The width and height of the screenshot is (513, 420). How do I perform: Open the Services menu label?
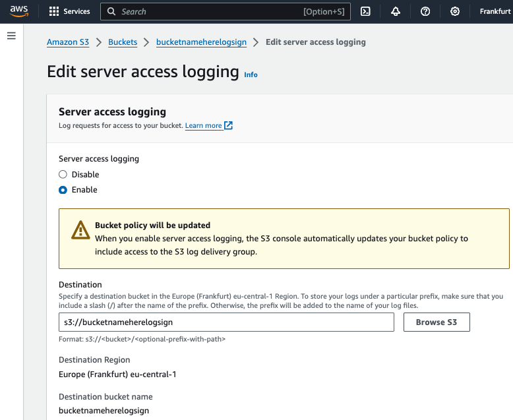pyautogui.click(x=76, y=11)
